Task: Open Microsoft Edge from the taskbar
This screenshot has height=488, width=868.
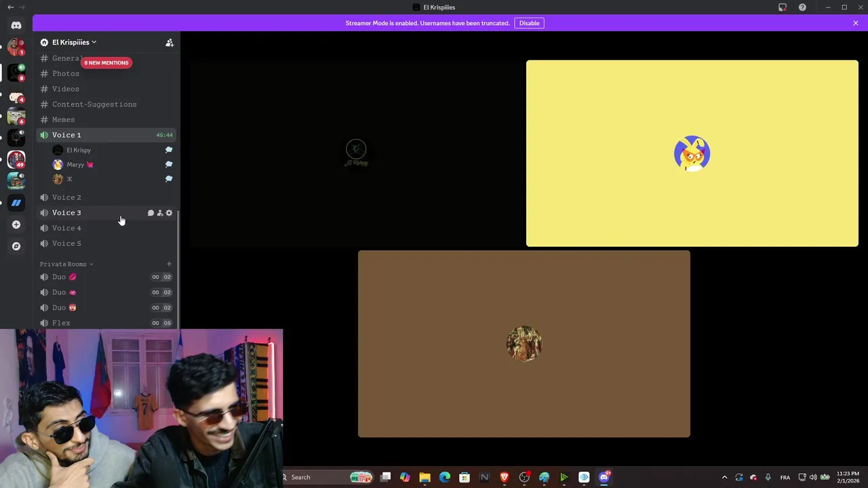Action: click(x=444, y=477)
